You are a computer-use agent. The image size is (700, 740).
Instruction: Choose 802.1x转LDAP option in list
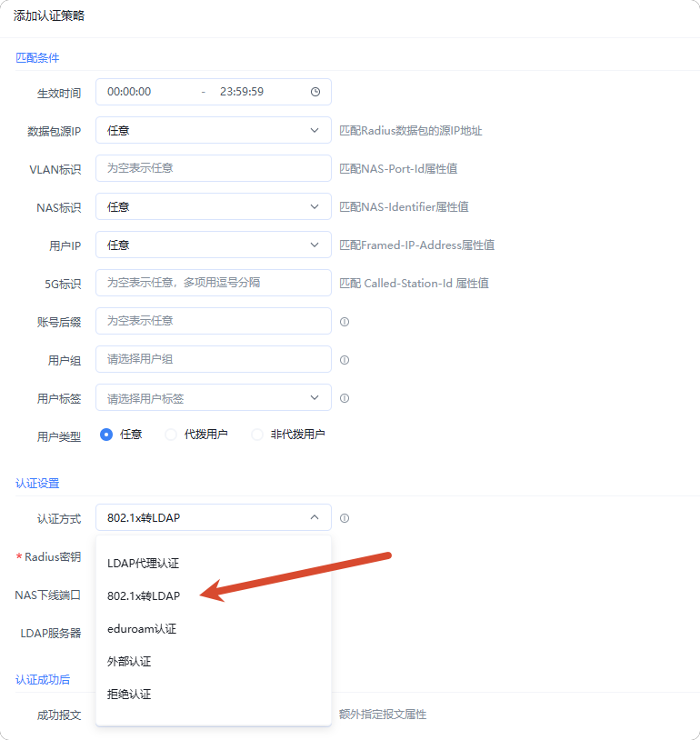[214, 596]
